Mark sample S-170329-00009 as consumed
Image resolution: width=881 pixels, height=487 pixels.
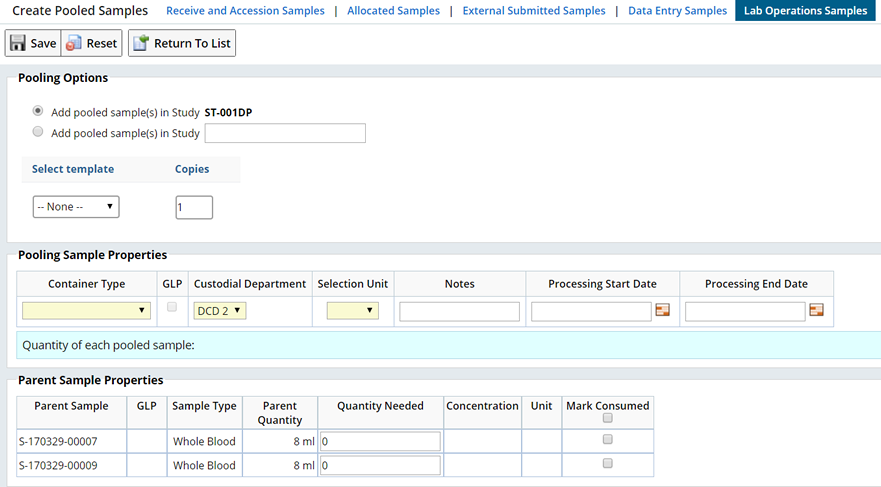coord(607,463)
